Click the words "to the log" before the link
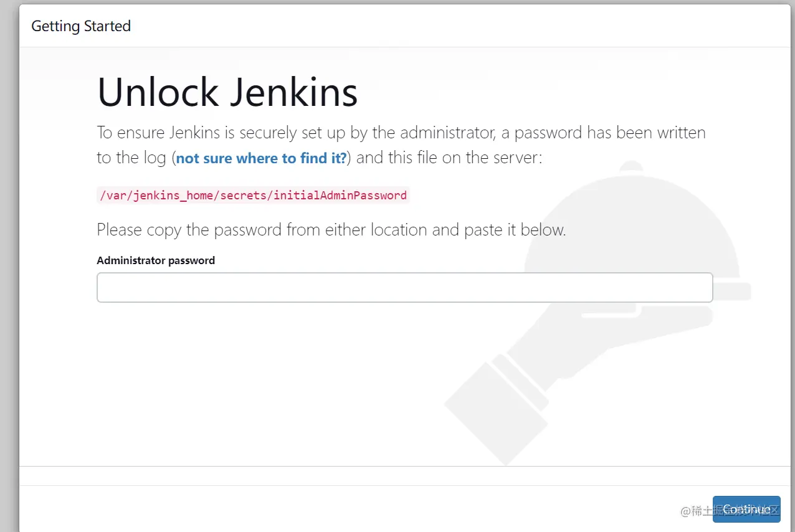 (x=131, y=158)
